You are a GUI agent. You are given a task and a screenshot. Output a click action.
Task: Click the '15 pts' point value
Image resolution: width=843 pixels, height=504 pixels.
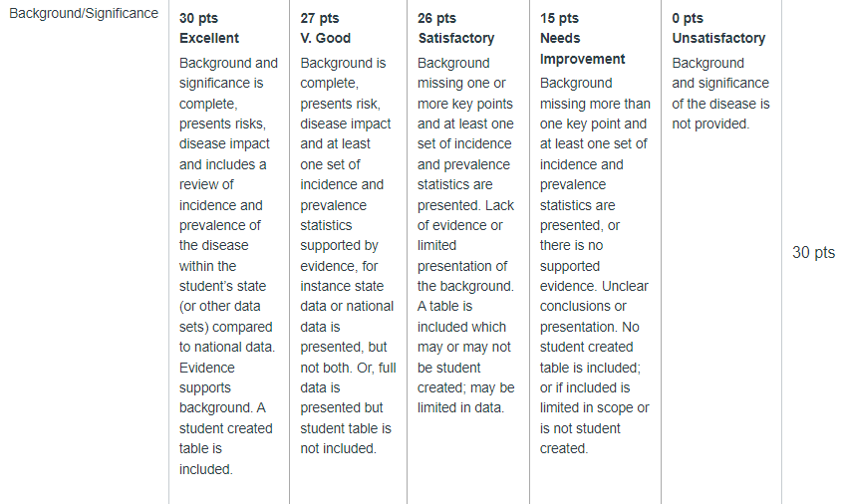click(559, 18)
